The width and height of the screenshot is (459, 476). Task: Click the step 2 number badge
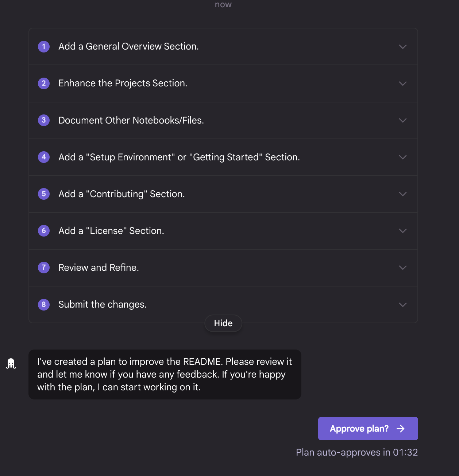click(x=44, y=83)
